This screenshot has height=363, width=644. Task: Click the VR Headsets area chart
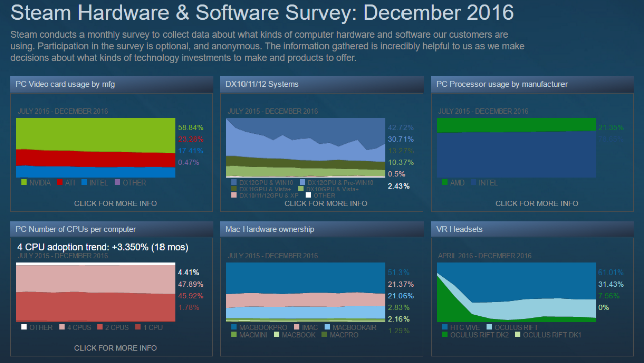[x=516, y=292]
